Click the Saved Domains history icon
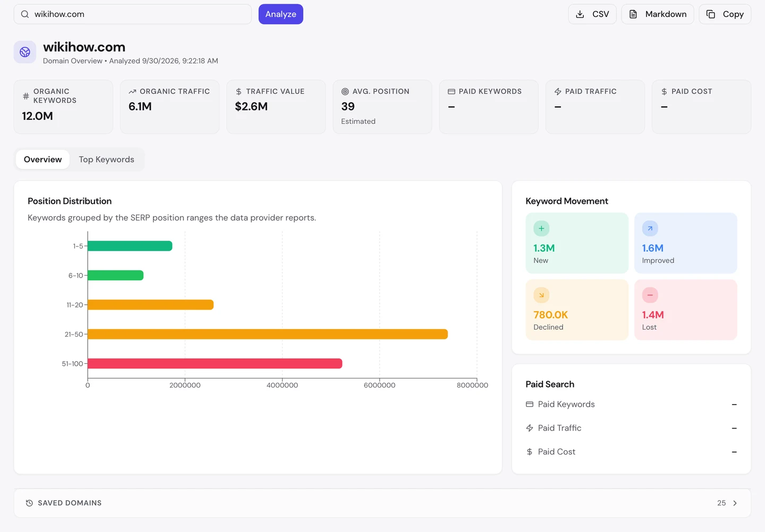The image size is (765, 532). (x=29, y=503)
